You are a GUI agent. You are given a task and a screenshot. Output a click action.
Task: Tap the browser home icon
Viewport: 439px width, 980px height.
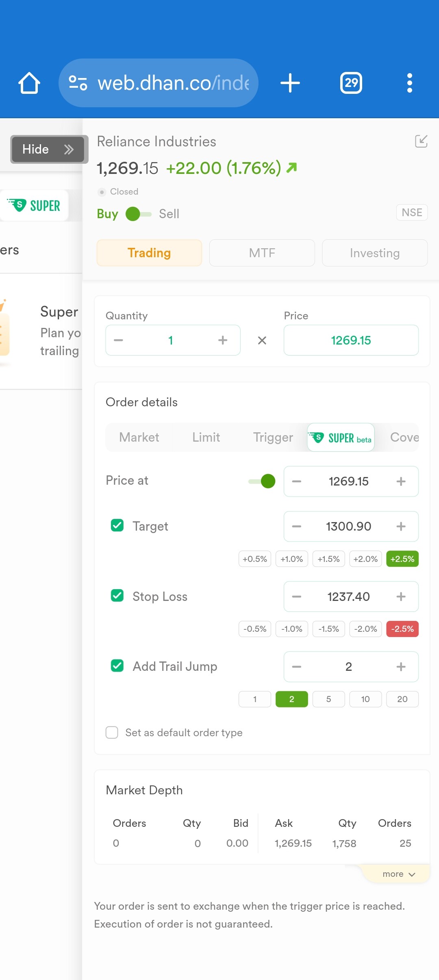pyautogui.click(x=29, y=83)
